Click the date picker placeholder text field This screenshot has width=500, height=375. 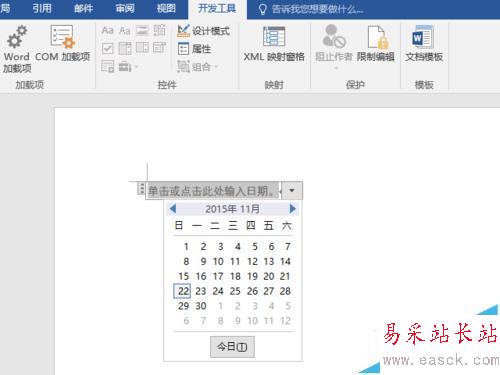point(213,191)
